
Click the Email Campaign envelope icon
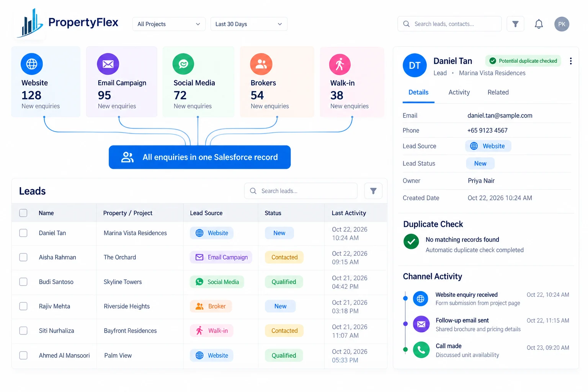[108, 64]
